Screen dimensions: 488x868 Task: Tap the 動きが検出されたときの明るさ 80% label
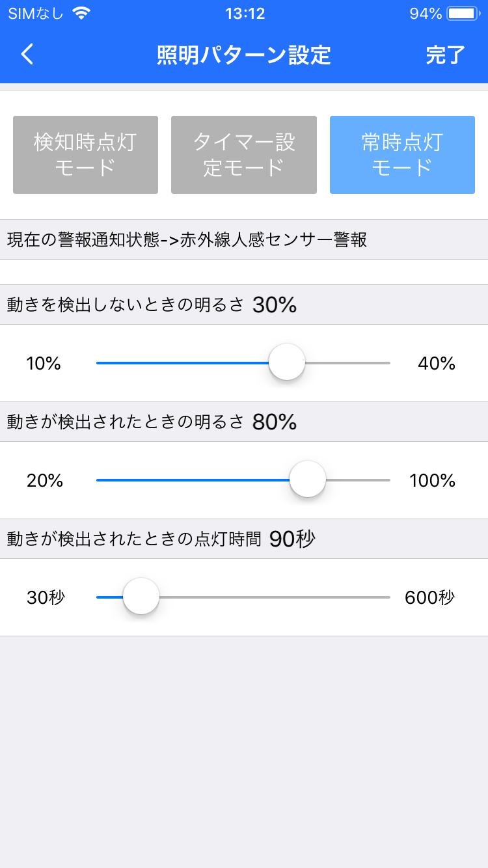(152, 422)
